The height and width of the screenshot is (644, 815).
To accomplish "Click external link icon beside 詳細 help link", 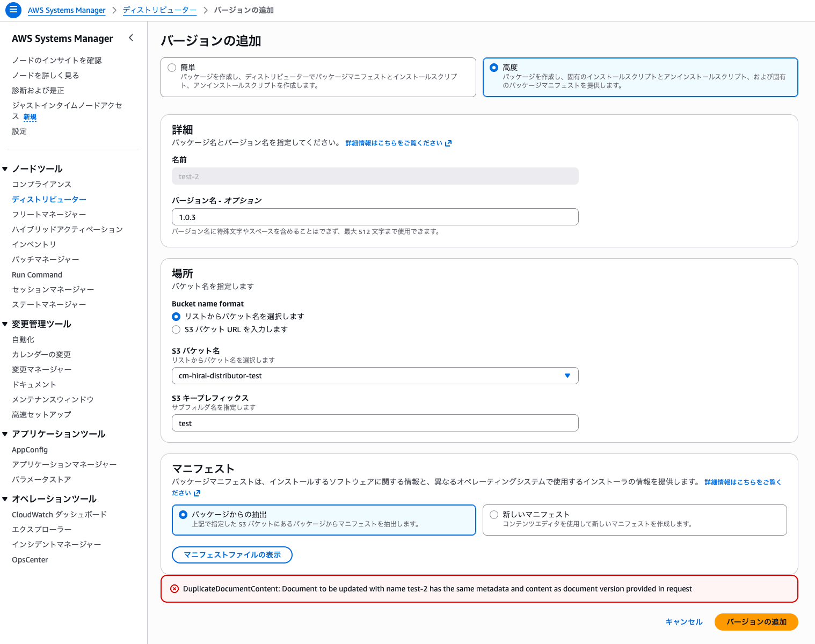I will click(x=448, y=143).
